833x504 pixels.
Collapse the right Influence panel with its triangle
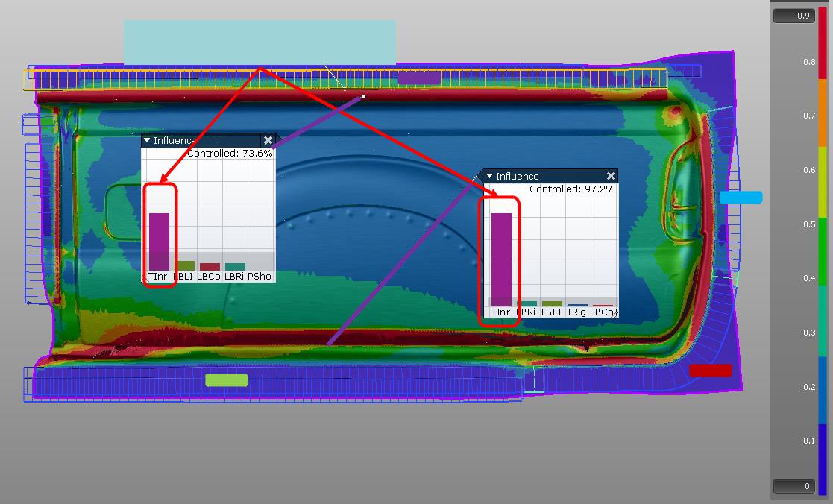tap(489, 176)
